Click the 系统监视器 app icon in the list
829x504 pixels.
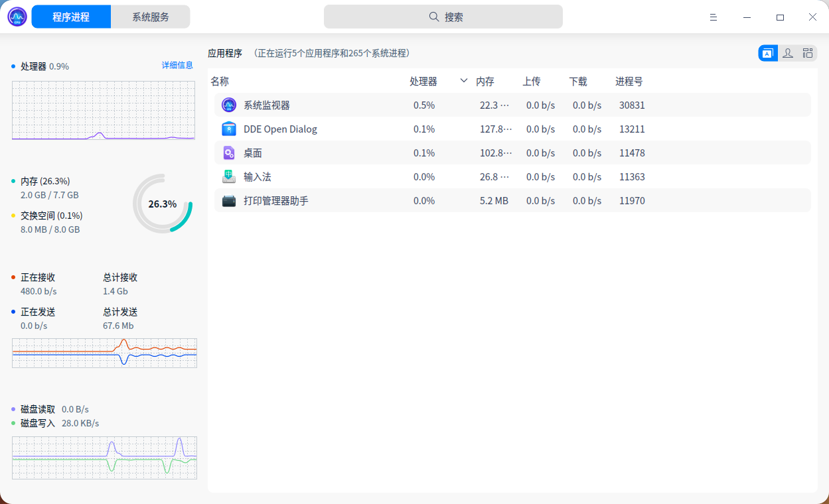coord(228,105)
